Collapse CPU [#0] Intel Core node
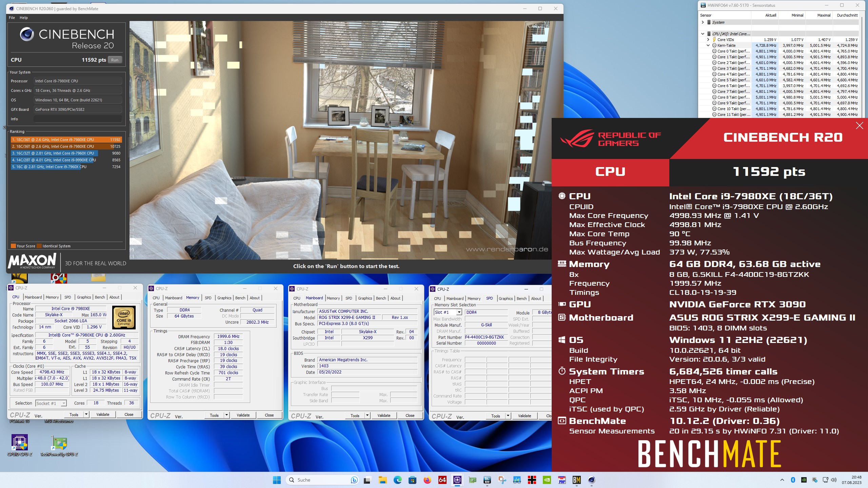This screenshot has height=488, width=868. click(703, 34)
